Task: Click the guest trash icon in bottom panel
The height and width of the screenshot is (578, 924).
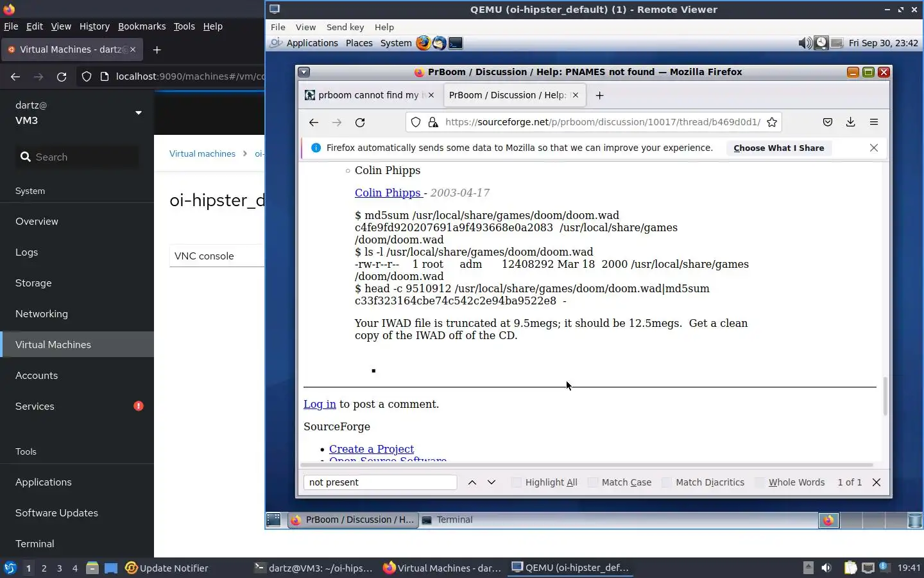Action: point(915,520)
